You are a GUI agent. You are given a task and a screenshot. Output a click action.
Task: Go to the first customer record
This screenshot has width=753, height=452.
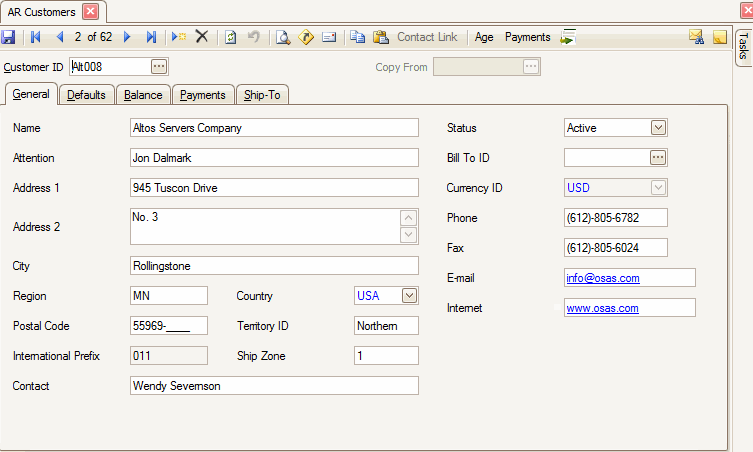click(36, 37)
